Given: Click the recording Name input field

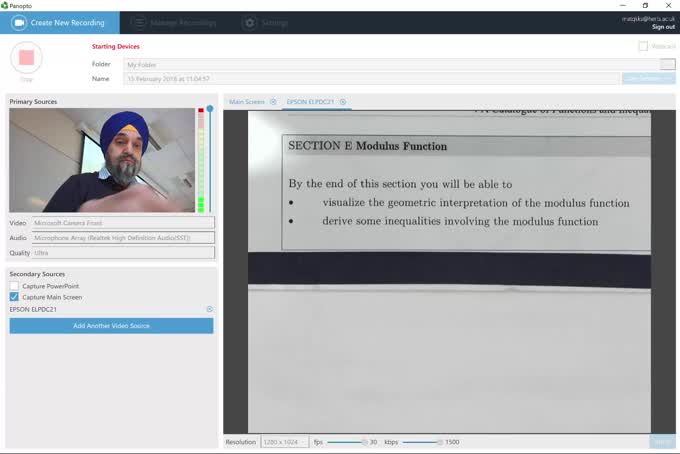Looking at the screenshot, I should [x=370, y=78].
